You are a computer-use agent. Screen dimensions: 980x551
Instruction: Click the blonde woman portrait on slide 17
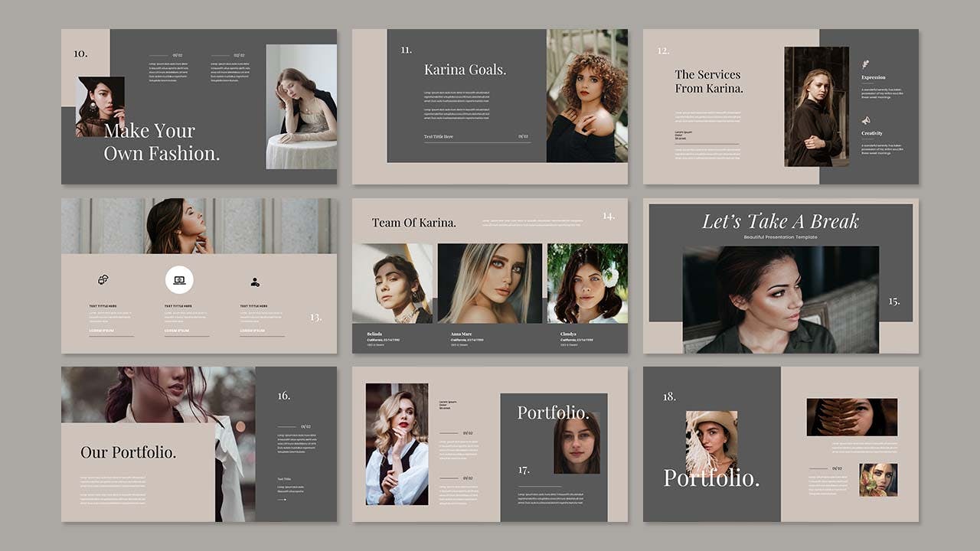[x=397, y=444]
